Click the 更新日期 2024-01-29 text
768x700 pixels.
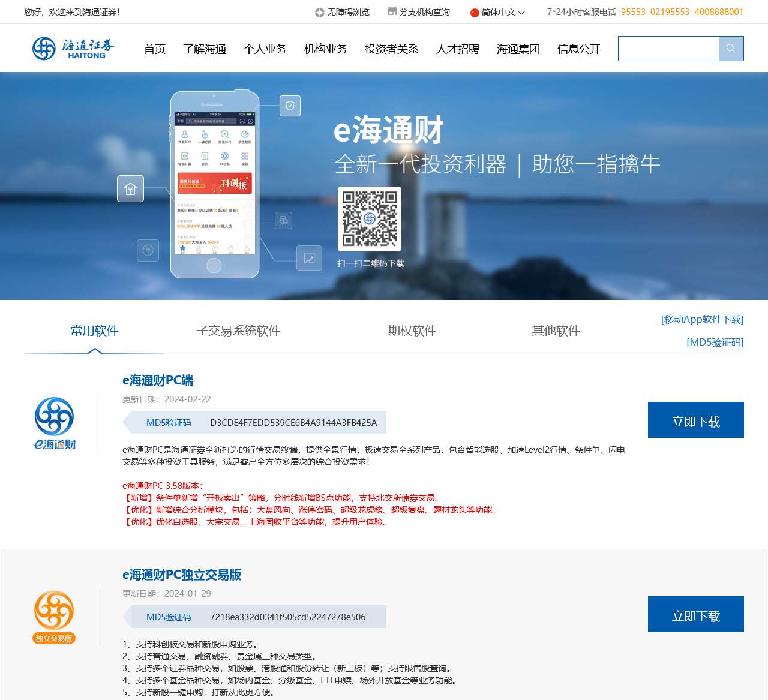(167, 594)
